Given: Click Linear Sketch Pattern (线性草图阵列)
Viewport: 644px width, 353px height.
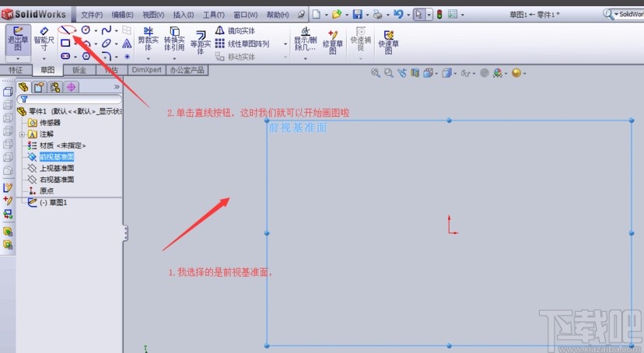Looking at the screenshot, I should [243, 44].
